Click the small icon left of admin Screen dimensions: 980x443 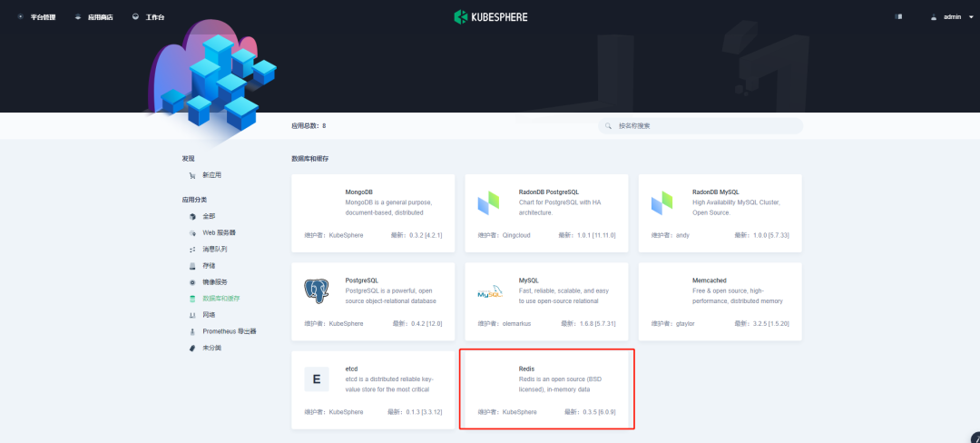pyautogui.click(x=898, y=17)
